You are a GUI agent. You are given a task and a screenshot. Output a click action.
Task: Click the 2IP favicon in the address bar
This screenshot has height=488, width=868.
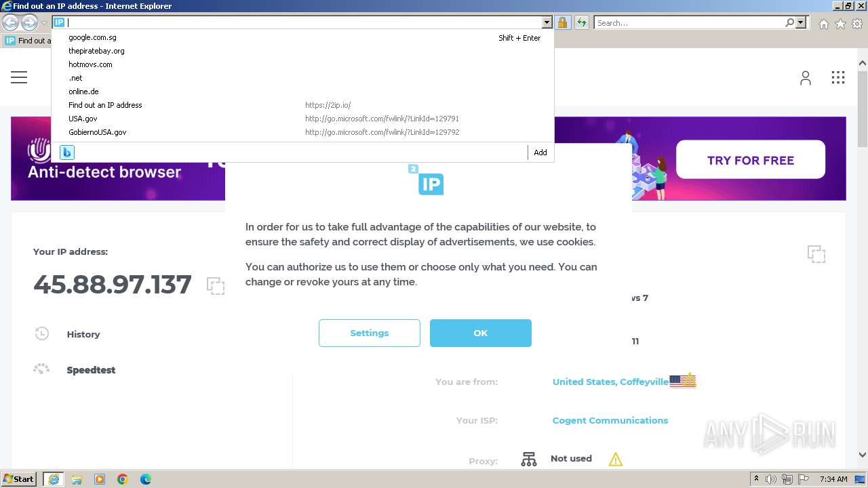(x=59, y=22)
